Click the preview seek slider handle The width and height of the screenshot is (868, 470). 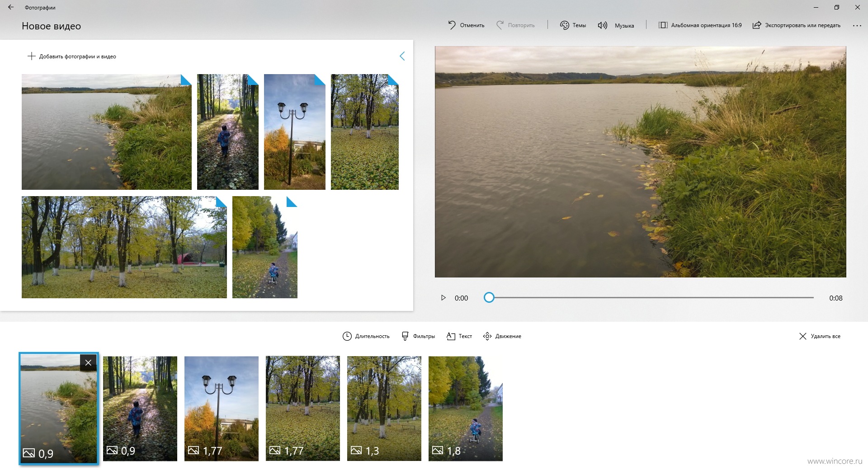click(489, 297)
